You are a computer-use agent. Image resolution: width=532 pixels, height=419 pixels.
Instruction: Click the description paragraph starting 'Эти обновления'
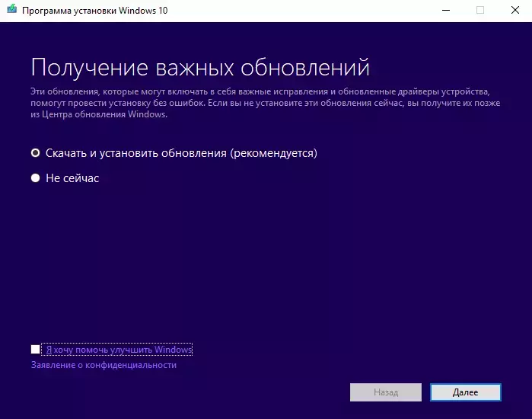(x=266, y=103)
